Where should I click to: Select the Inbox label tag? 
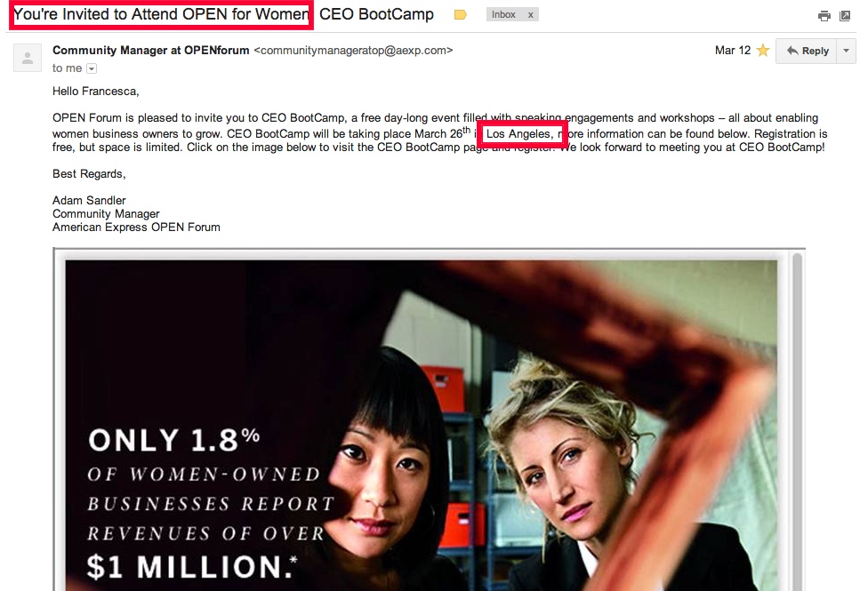click(503, 15)
